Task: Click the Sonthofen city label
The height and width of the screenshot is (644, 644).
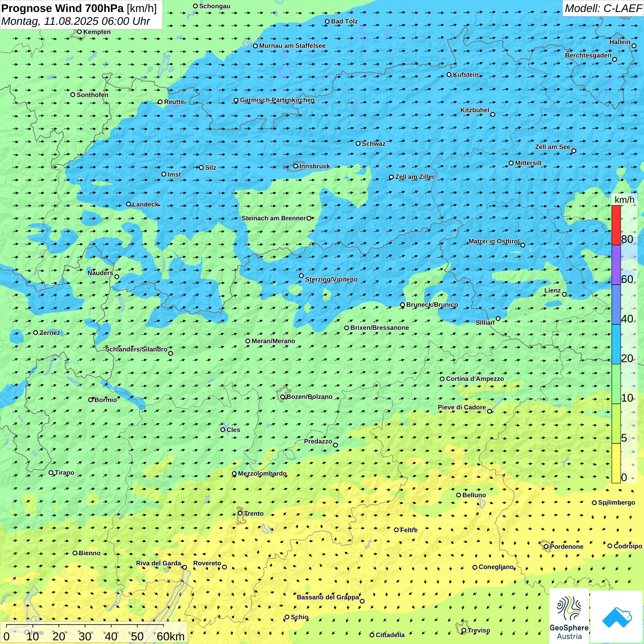Action: (92, 95)
